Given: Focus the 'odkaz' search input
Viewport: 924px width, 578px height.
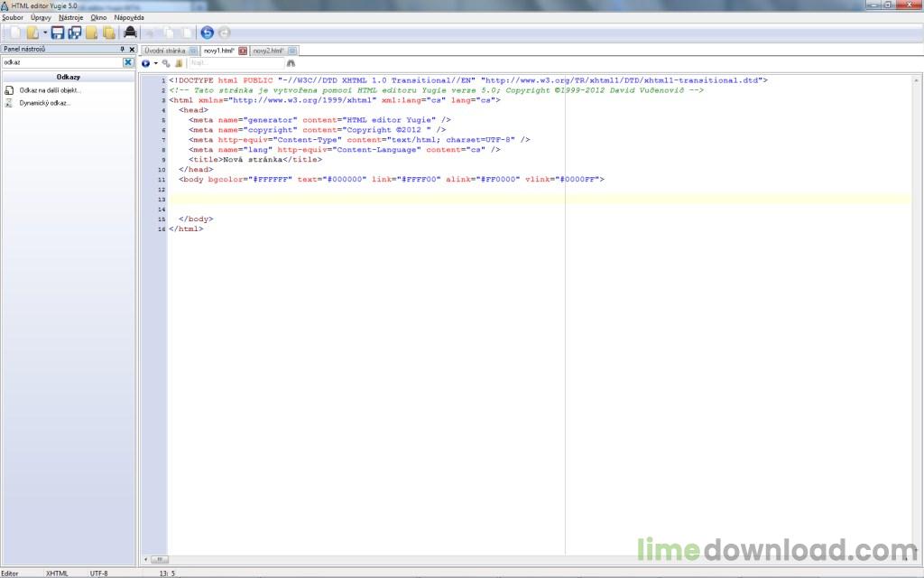Looking at the screenshot, I should 61,62.
